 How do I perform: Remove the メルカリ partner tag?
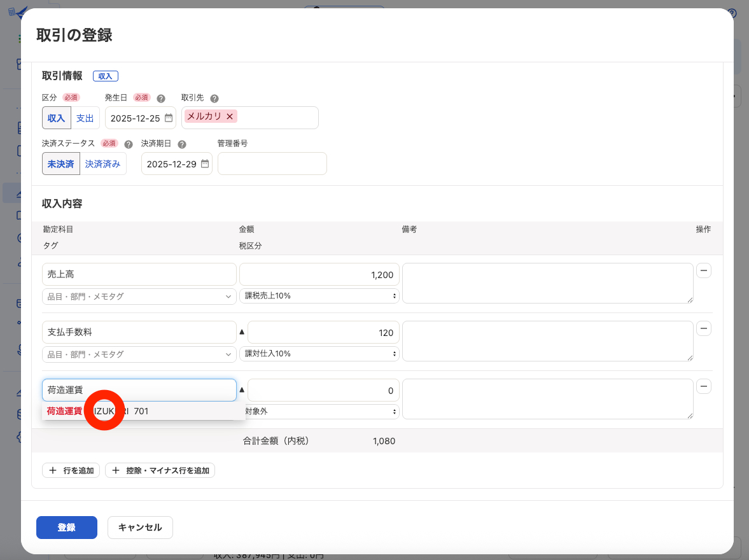click(x=230, y=116)
